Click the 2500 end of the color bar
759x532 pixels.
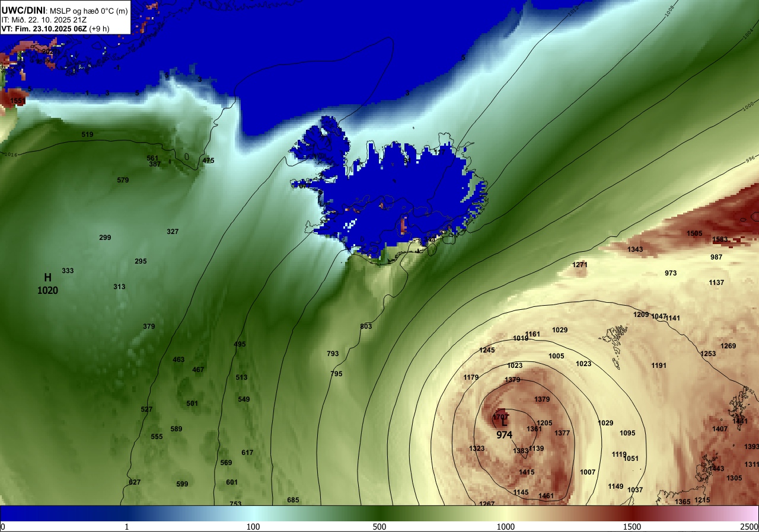749,527
